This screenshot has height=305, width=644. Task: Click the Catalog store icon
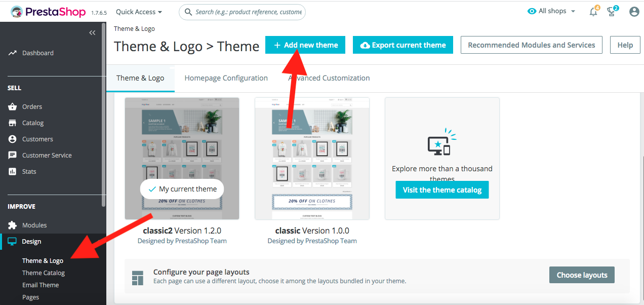pyautogui.click(x=12, y=123)
